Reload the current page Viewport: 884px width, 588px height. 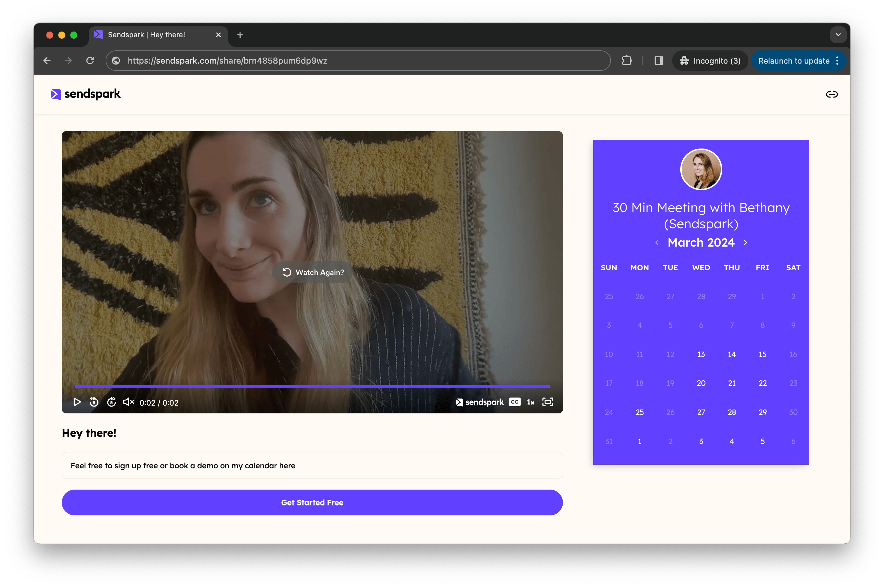tap(90, 61)
